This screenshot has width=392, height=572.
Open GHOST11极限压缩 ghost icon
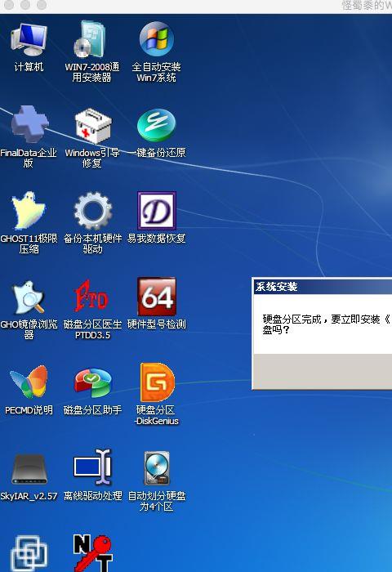click(29, 211)
